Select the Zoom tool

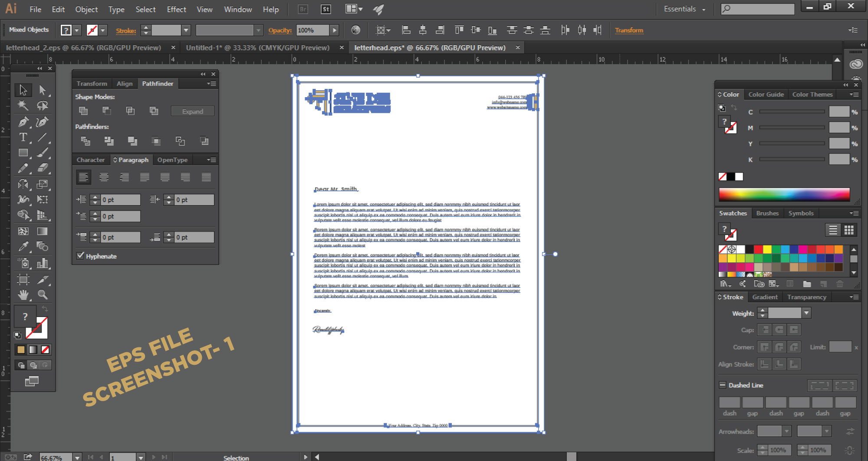pos(43,295)
